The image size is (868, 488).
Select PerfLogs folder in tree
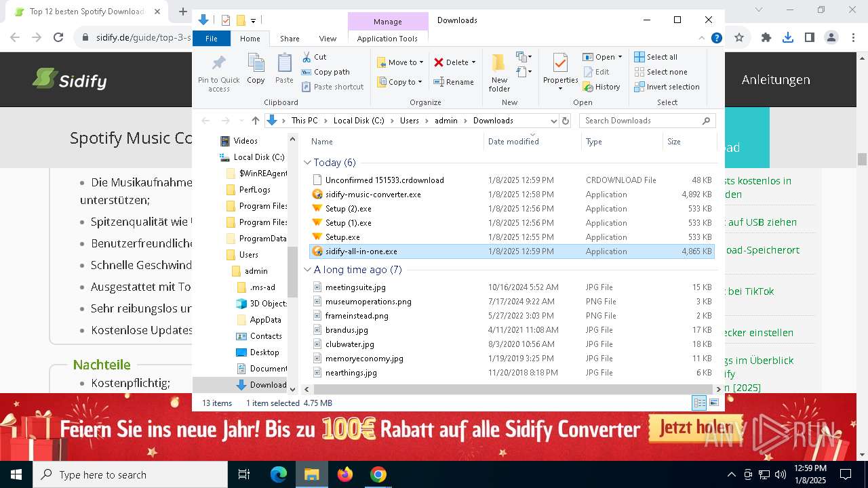(x=254, y=190)
